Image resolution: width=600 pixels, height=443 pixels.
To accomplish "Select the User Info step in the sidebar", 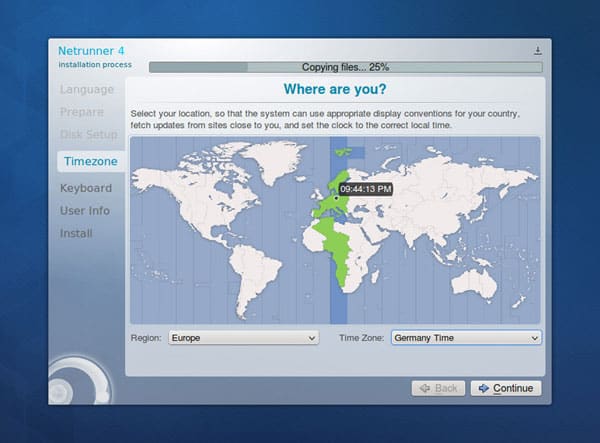I will 85,211.
